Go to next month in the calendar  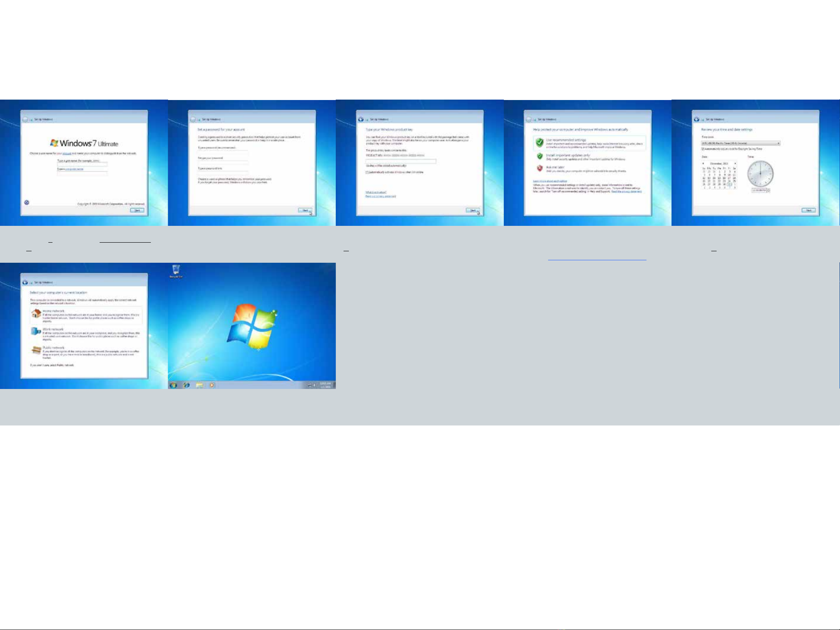pos(735,163)
